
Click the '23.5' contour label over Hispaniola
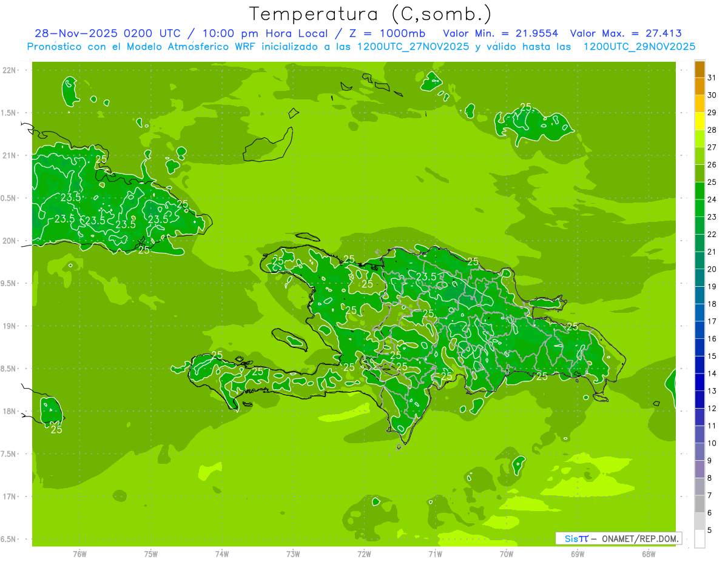tap(426, 276)
